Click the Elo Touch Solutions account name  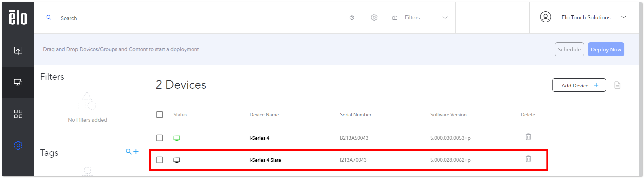(x=586, y=17)
